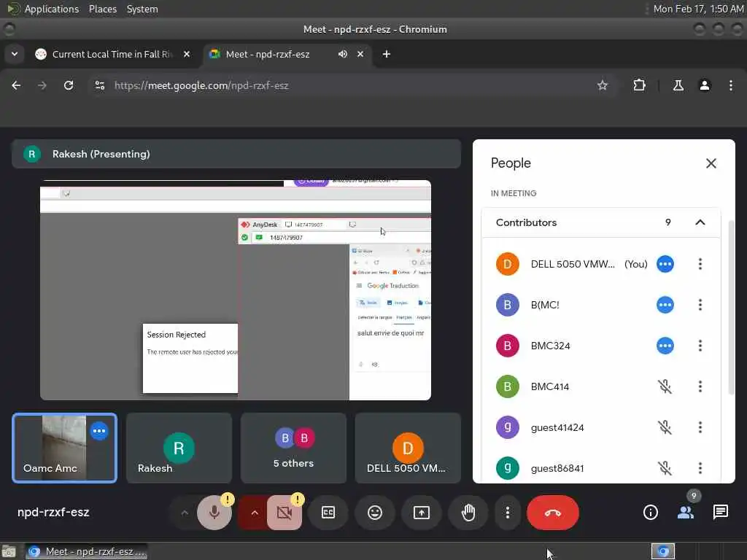Toggle the microphone button

pyautogui.click(x=214, y=513)
